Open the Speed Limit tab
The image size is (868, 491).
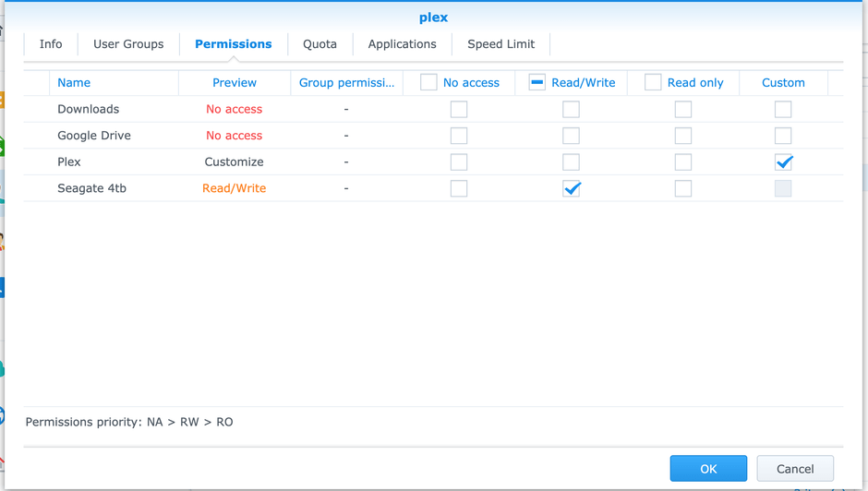point(501,44)
